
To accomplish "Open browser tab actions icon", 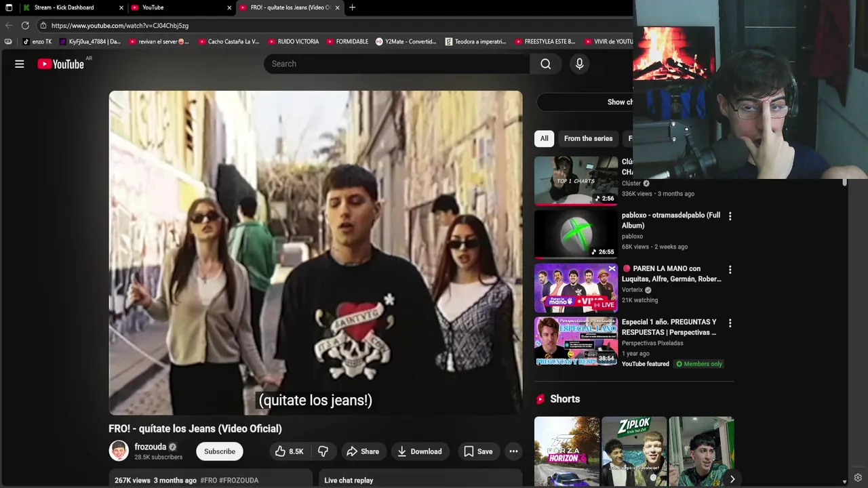I will (x=9, y=7).
